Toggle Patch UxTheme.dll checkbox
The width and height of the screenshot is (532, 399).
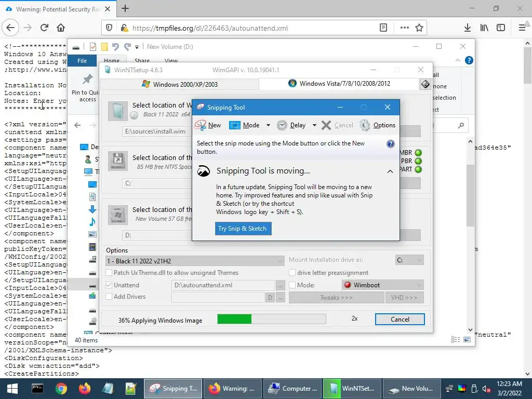point(109,272)
